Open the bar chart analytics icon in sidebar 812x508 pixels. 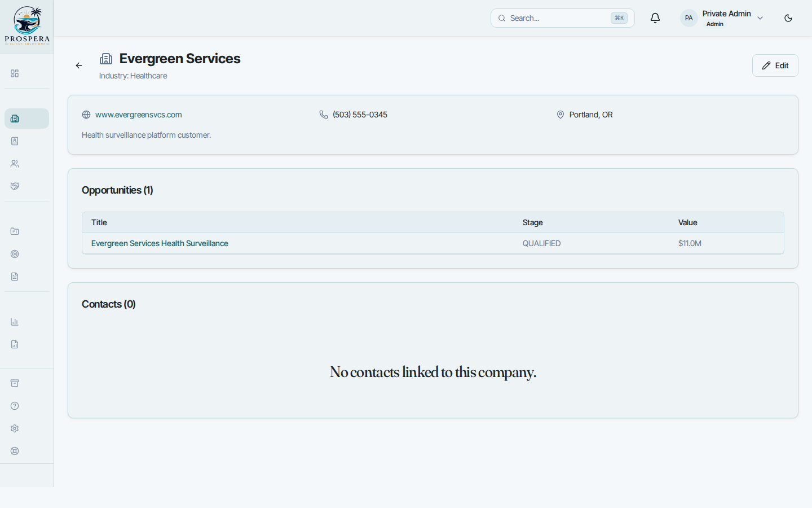[x=15, y=322]
